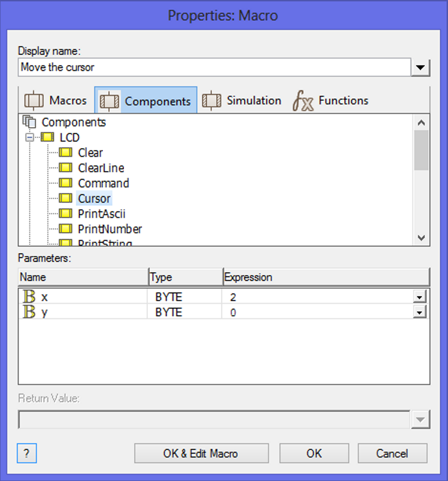Click the Macros tab icon
Image resolution: width=448 pixels, height=481 pixels.
click(x=34, y=100)
